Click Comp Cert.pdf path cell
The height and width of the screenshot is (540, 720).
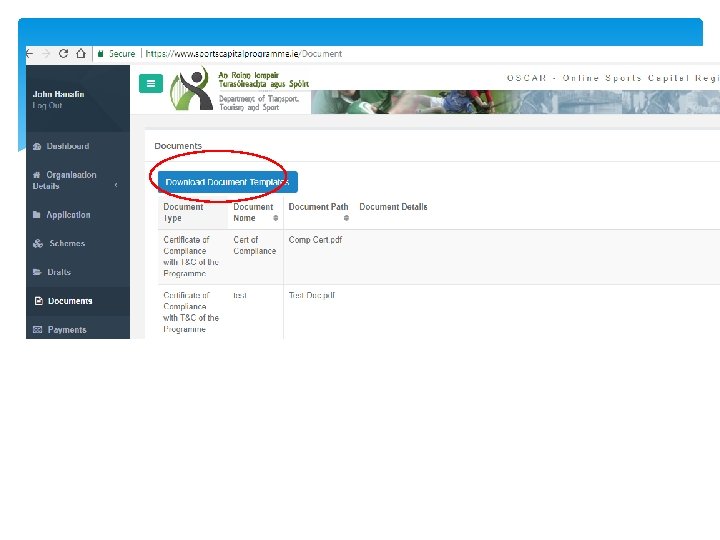click(315, 240)
